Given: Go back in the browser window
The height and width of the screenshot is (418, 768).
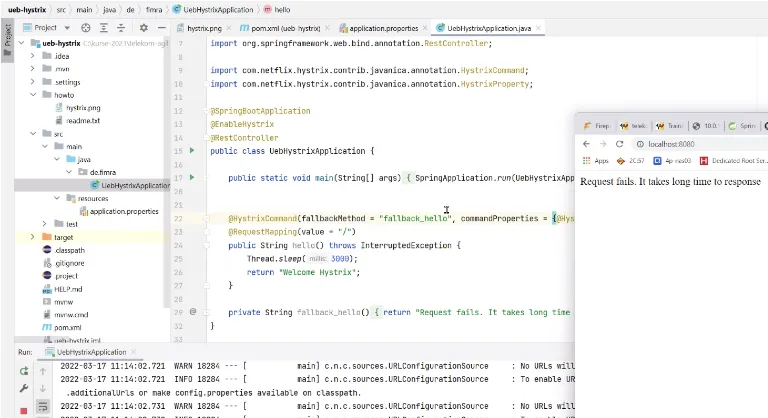Looking at the screenshot, I should pyautogui.click(x=586, y=144).
